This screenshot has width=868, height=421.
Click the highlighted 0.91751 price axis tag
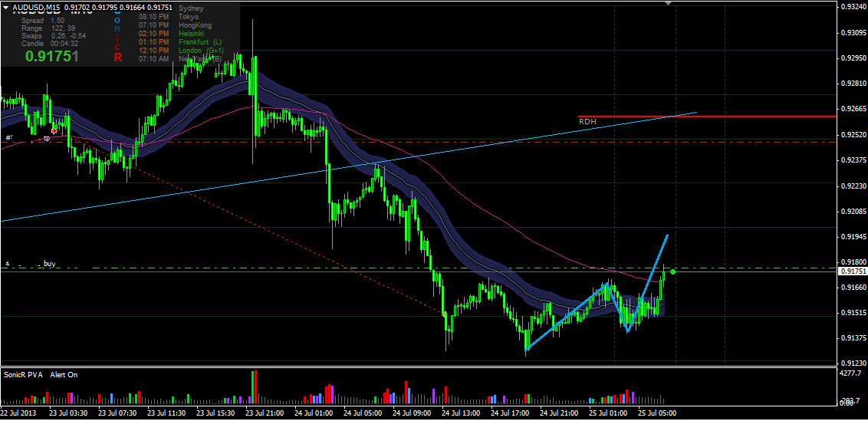(x=853, y=271)
